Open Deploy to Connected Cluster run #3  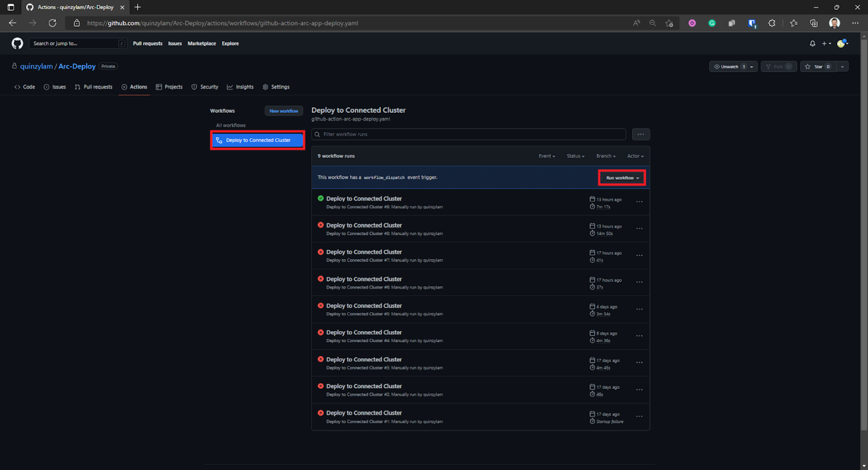364,359
